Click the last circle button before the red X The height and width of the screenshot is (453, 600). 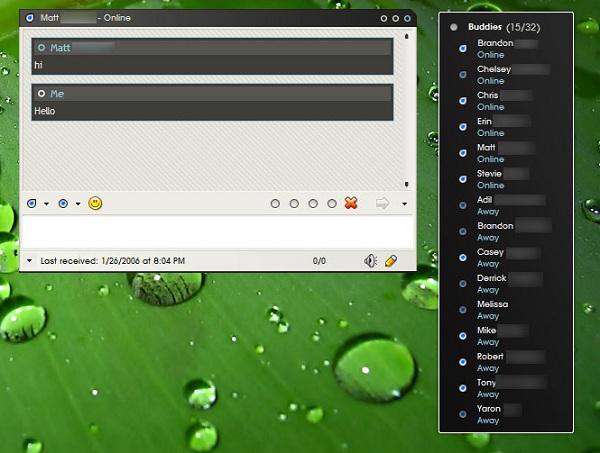pyautogui.click(x=332, y=204)
